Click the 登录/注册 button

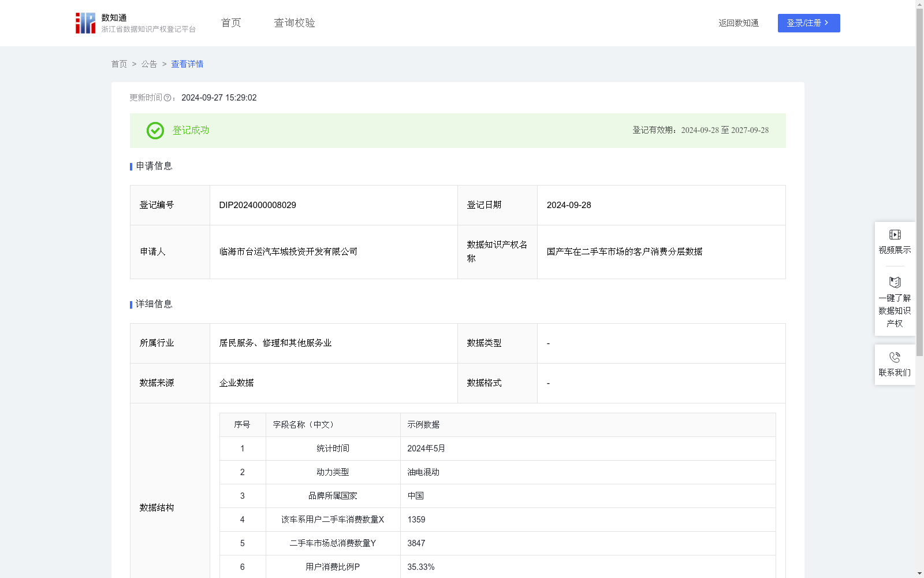808,23
